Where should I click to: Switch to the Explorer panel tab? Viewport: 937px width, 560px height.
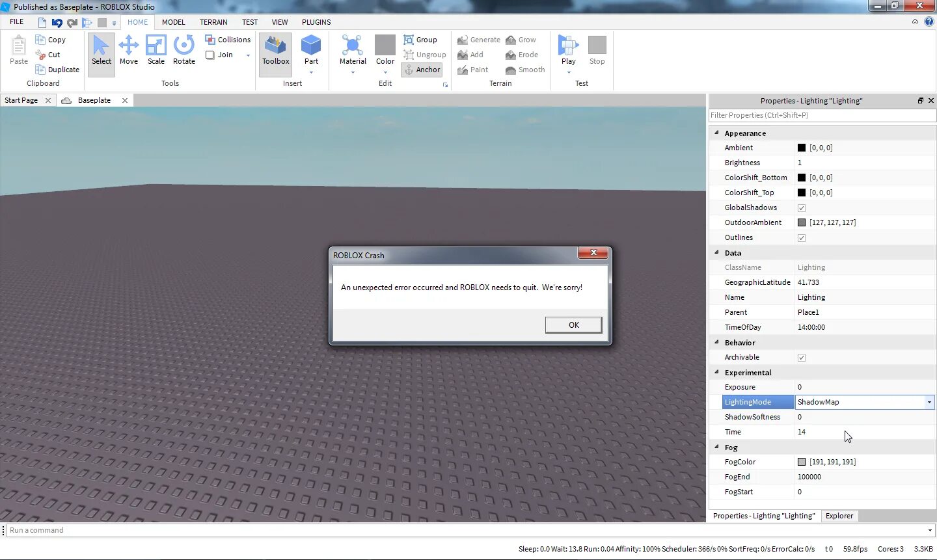tap(839, 516)
